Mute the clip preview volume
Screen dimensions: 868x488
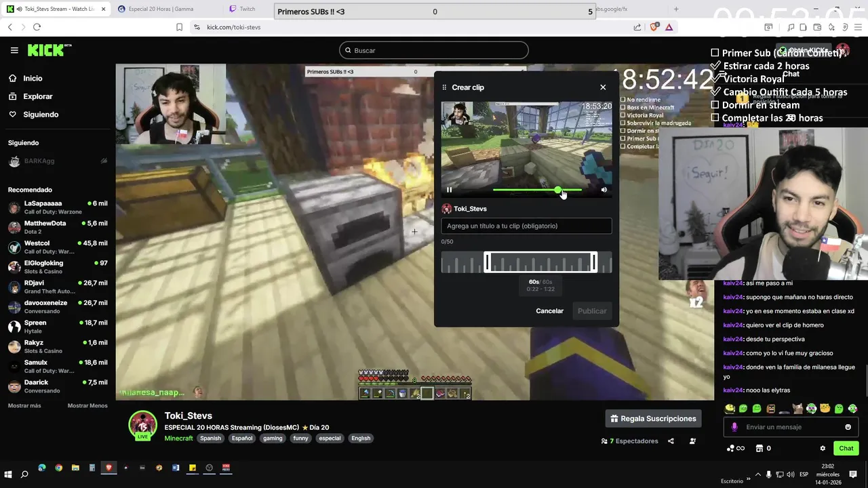tap(604, 190)
